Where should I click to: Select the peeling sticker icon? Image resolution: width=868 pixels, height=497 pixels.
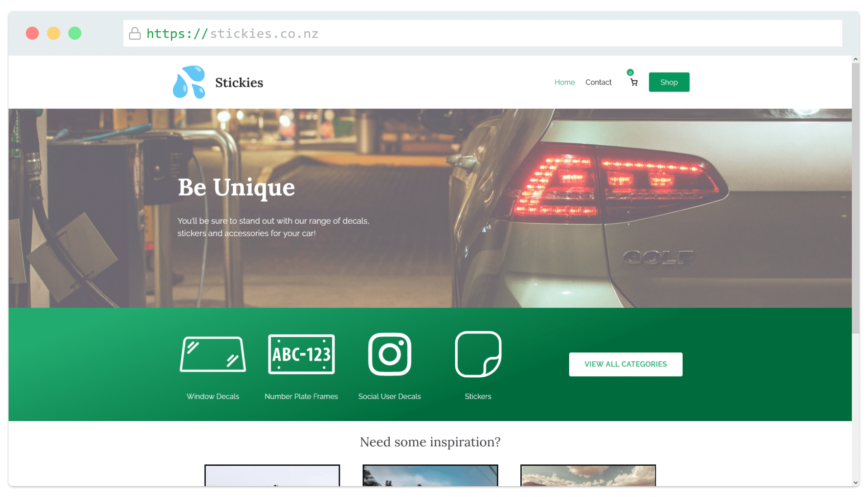click(478, 354)
